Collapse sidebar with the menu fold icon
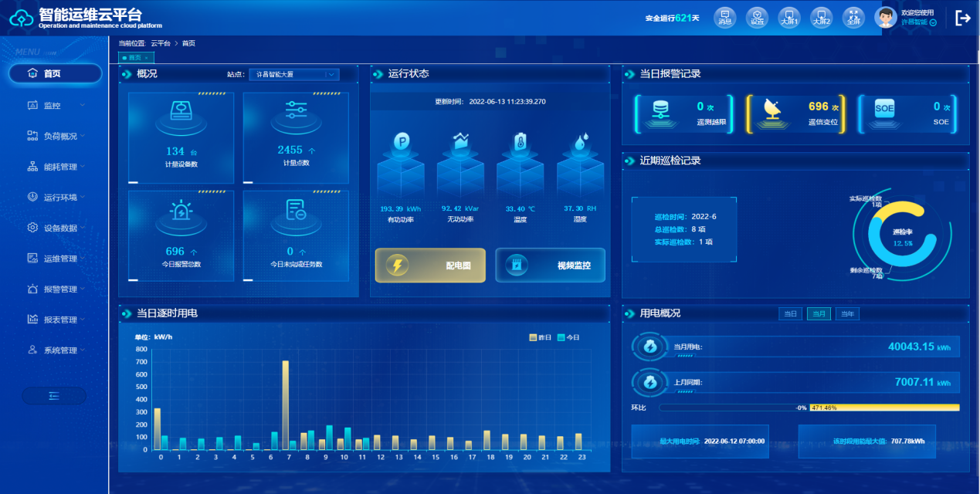This screenshot has width=980, height=494. 54,396
